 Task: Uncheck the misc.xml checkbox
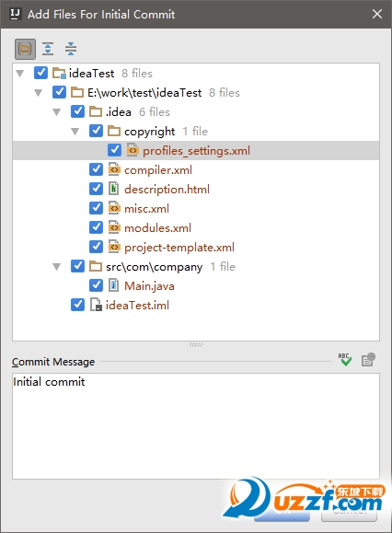pos(96,208)
